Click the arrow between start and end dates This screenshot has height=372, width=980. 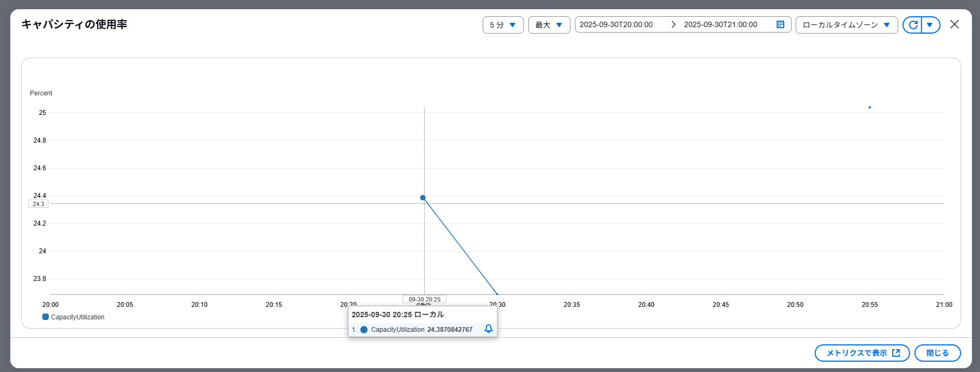pos(674,24)
